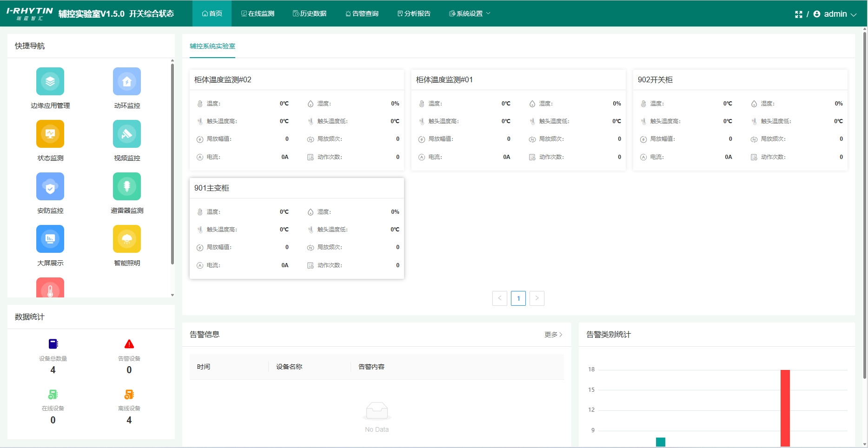Open the admin user dropdown
Screen dimensions: 868x448
pyautogui.click(x=835, y=14)
